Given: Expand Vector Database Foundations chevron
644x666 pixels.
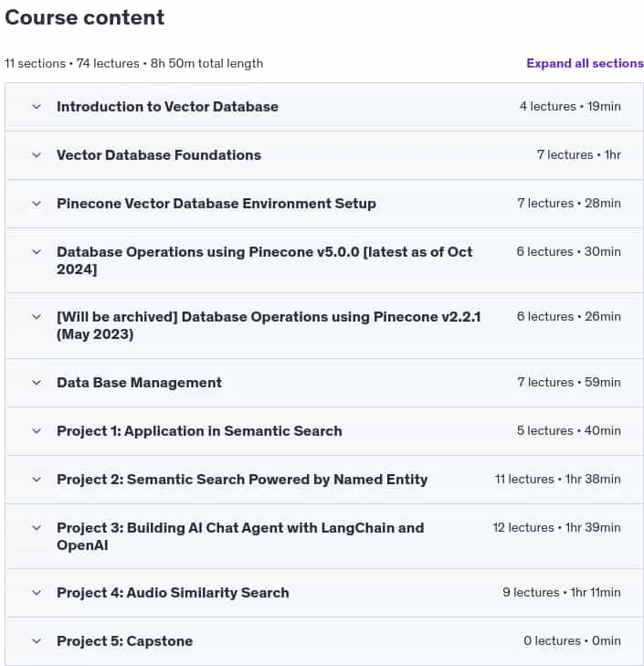Looking at the screenshot, I should [x=37, y=155].
